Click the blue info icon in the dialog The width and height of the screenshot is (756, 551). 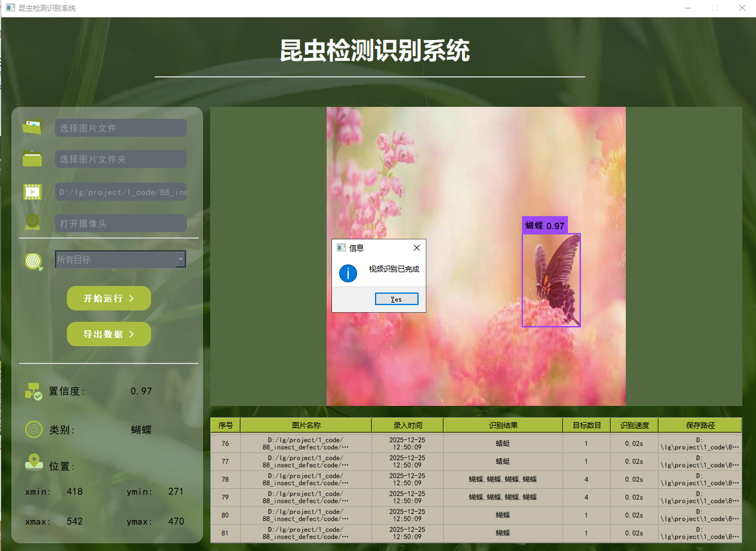(348, 273)
